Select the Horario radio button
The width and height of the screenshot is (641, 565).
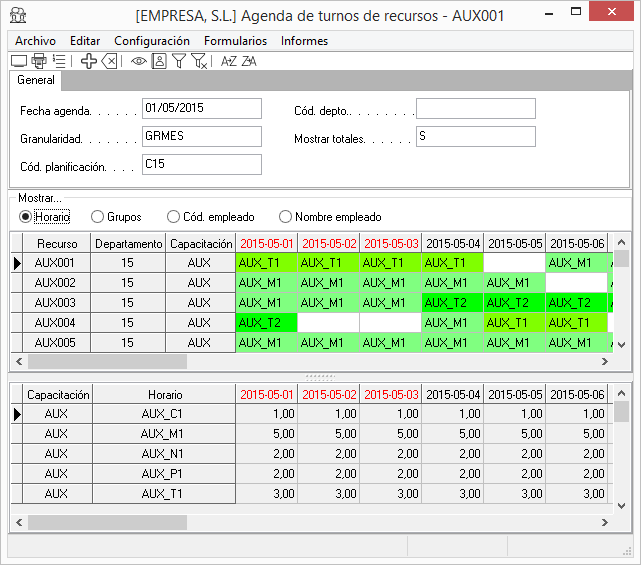point(26,216)
